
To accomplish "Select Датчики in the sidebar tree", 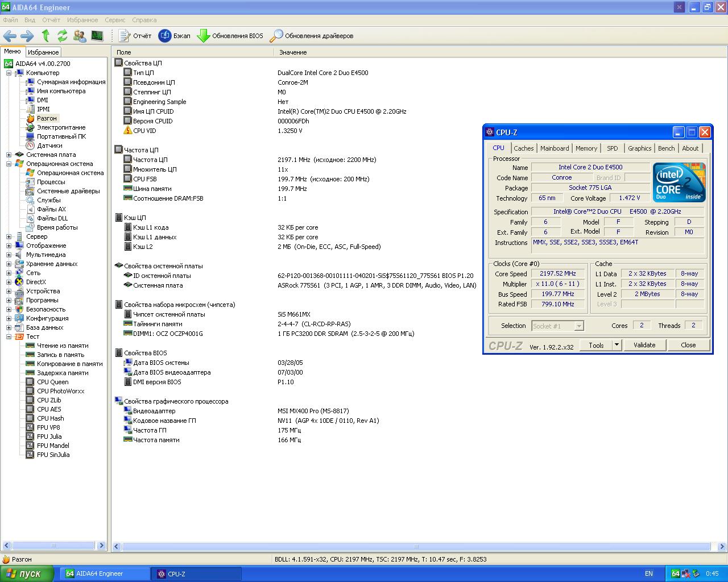I will pos(49,145).
